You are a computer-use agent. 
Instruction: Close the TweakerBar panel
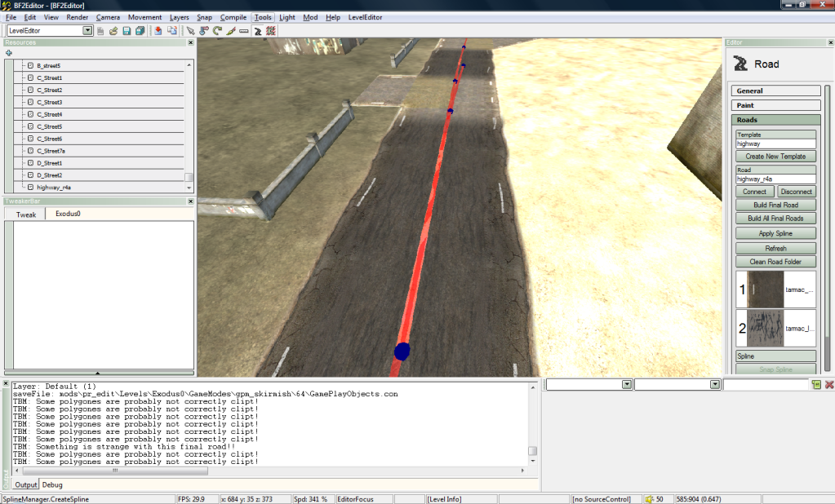coord(191,201)
